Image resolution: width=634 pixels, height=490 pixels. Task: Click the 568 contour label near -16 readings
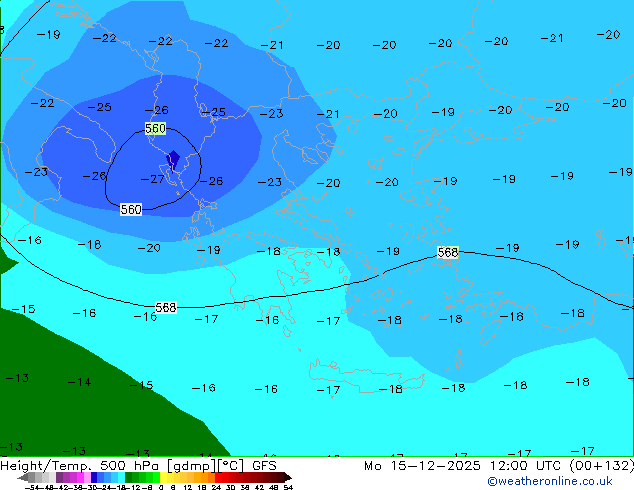point(166,308)
